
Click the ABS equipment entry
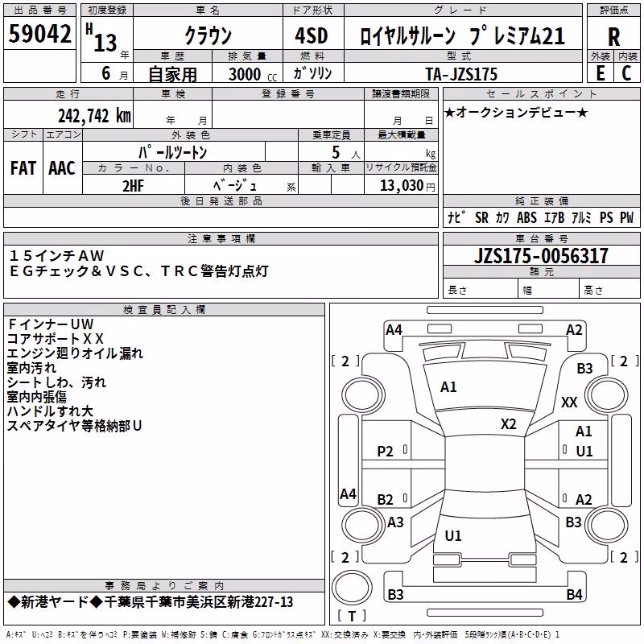pyautogui.click(x=526, y=217)
